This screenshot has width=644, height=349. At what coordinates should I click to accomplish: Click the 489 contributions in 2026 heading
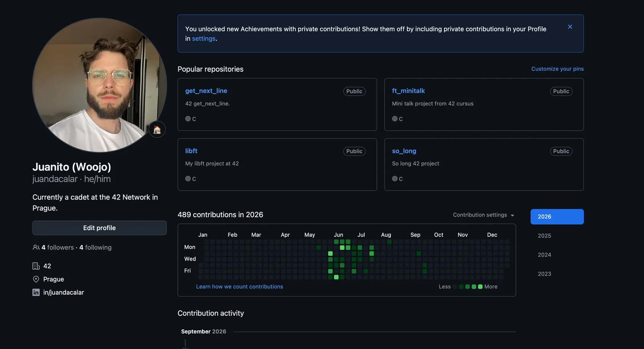point(221,215)
